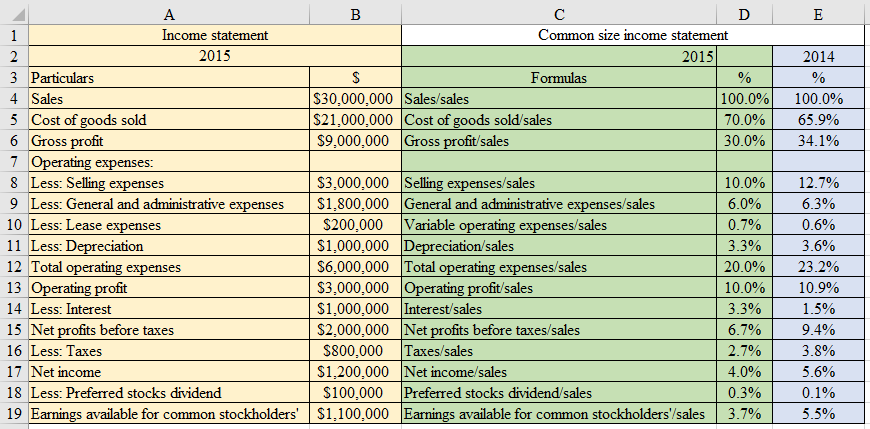Screen dimensions: 870x429
Task: Select the 2014 year header cell
Action: pos(818,56)
